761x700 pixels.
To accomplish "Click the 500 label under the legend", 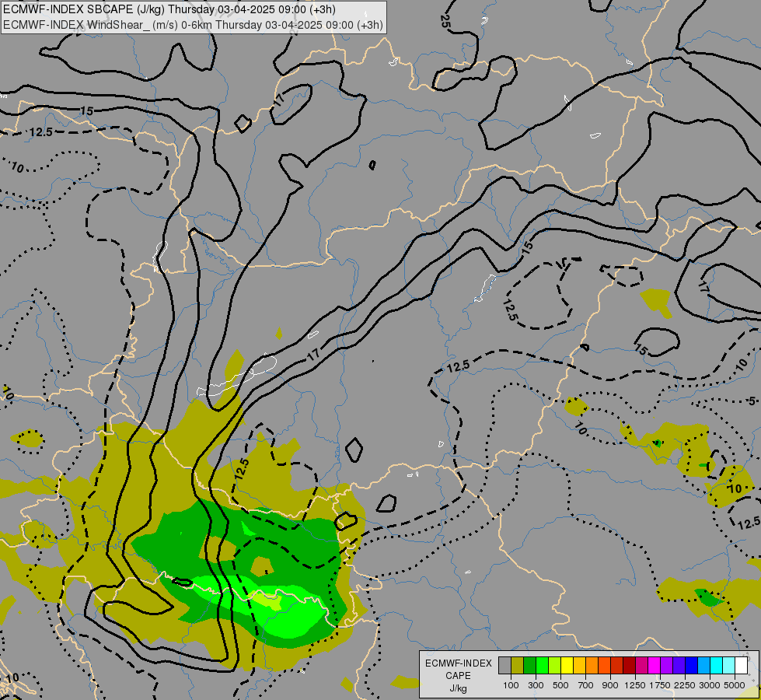I will pyautogui.click(x=560, y=685).
